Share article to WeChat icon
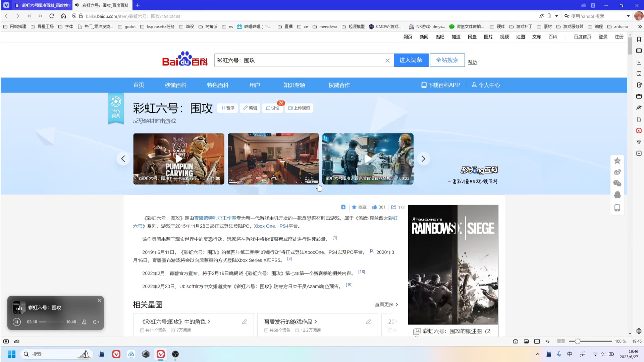Image resolution: width=644 pixels, height=362 pixels. (x=617, y=183)
